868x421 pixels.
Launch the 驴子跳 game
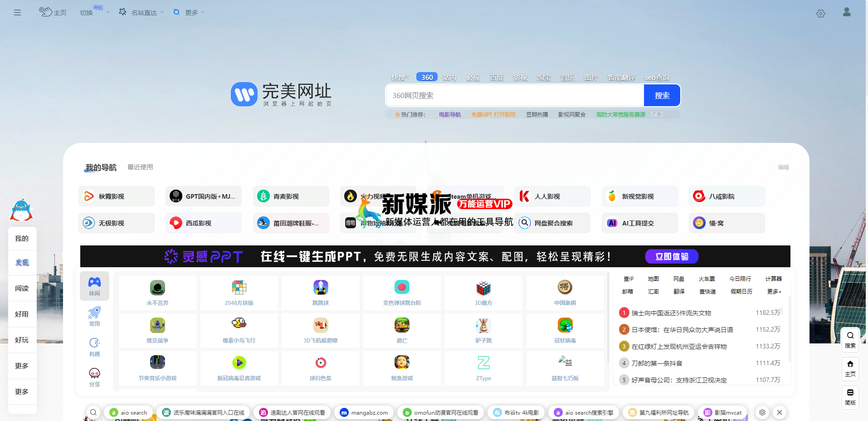click(483, 331)
